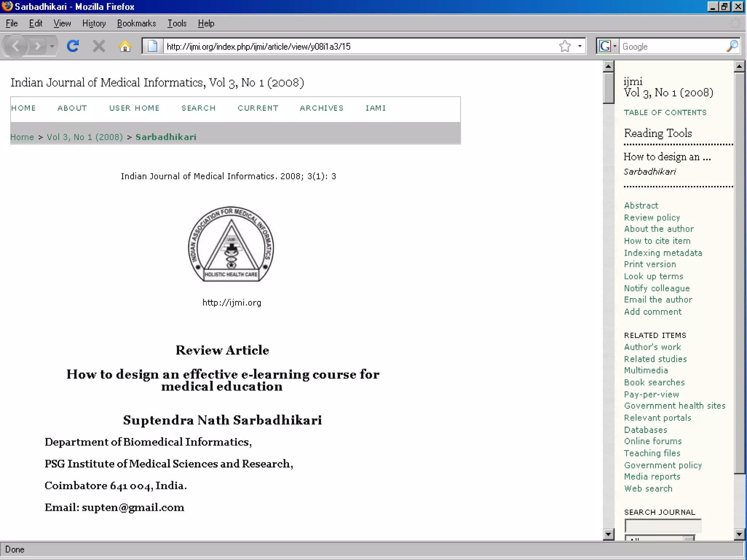Open the How to cite item link
The width and height of the screenshot is (747, 560).
[657, 241]
